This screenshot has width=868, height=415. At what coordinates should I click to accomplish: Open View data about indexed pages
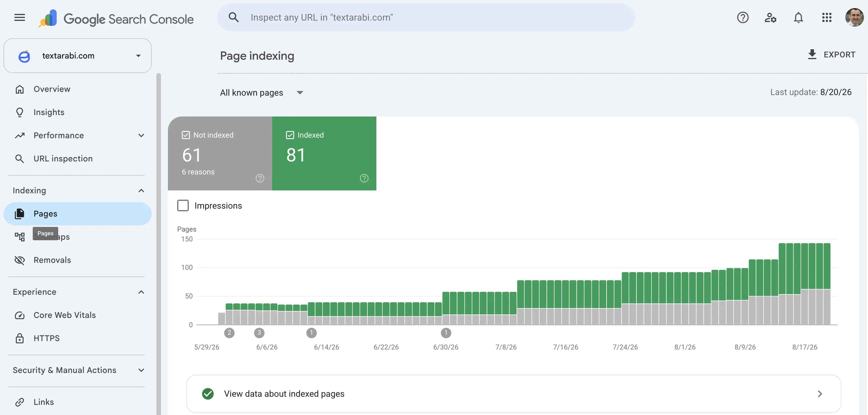[x=514, y=394]
